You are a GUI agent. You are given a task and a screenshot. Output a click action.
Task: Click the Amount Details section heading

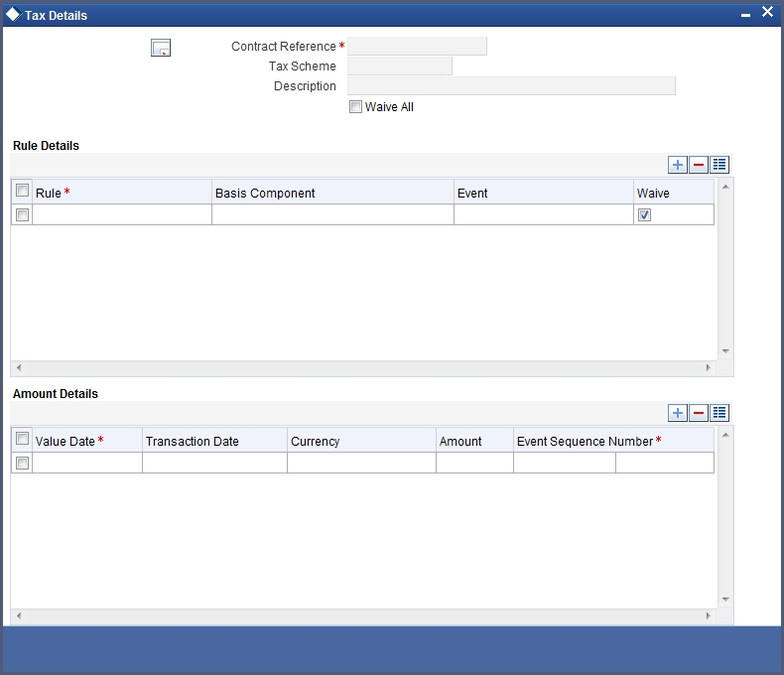pos(56,393)
